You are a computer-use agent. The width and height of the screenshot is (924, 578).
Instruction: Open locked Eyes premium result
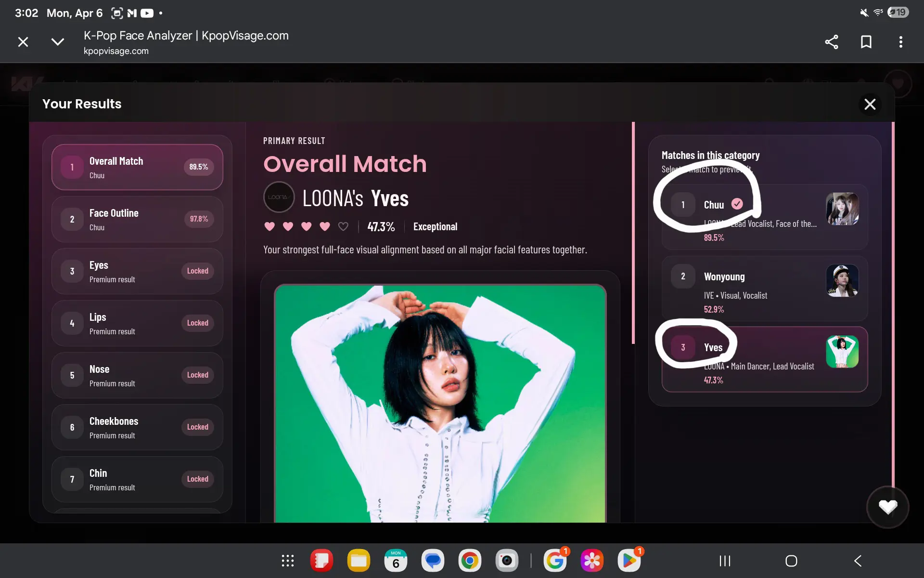(x=137, y=271)
